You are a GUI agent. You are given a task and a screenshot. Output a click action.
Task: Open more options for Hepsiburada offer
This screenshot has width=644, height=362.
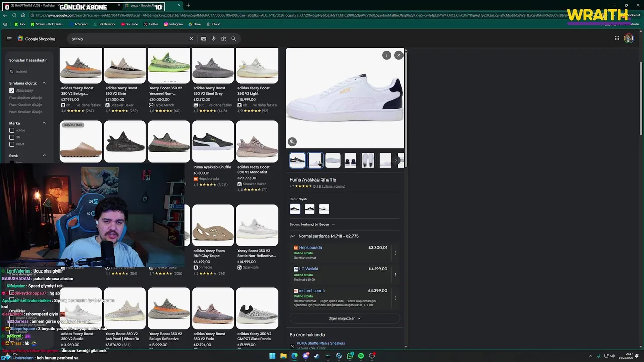[395, 253]
